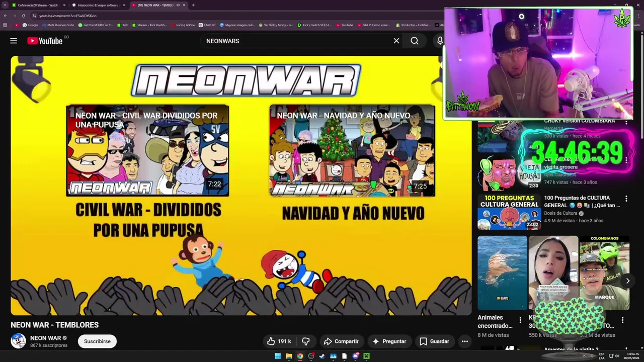Open the Compartir share dialog
644x362 pixels.
coord(341,341)
